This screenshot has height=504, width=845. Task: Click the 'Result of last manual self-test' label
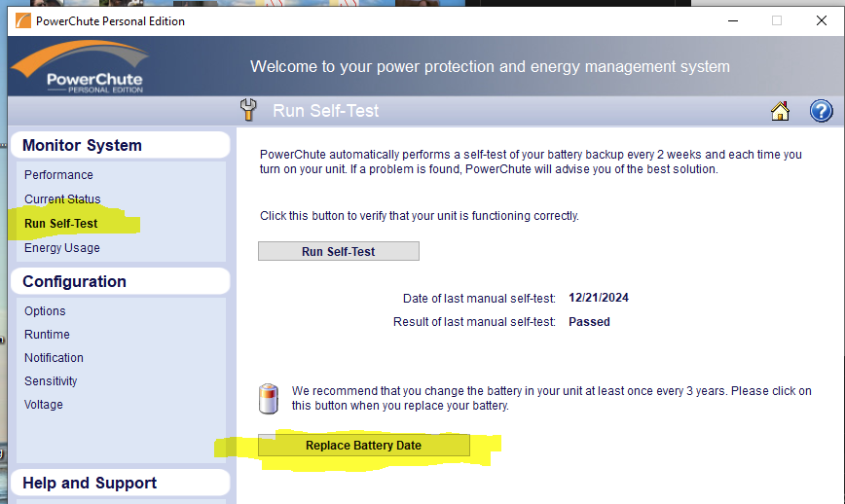(474, 322)
